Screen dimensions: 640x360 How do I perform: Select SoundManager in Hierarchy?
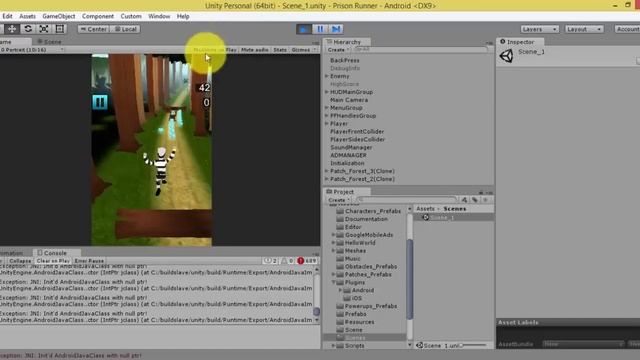point(351,147)
